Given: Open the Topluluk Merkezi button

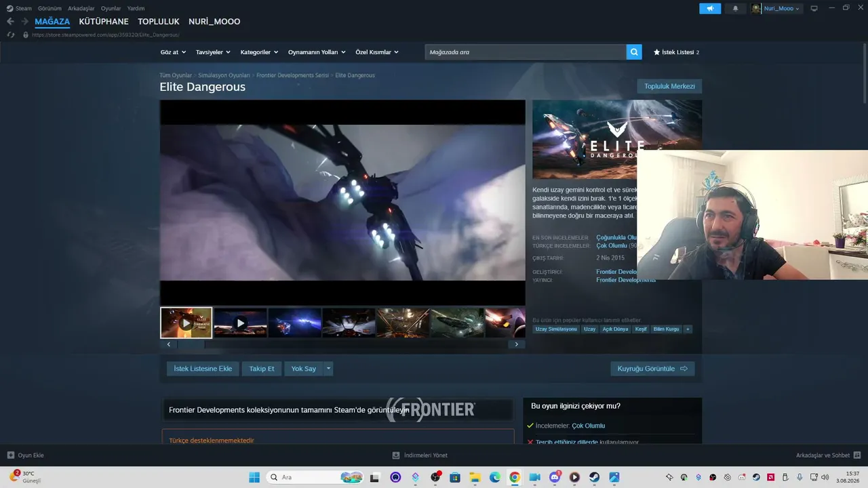Looking at the screenshot, I should [669, 86].
